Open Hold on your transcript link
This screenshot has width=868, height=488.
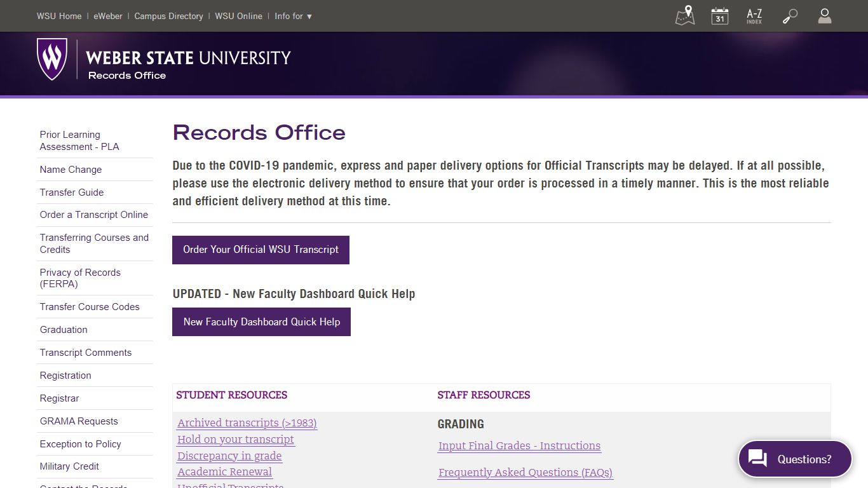[x=236, y=439]
